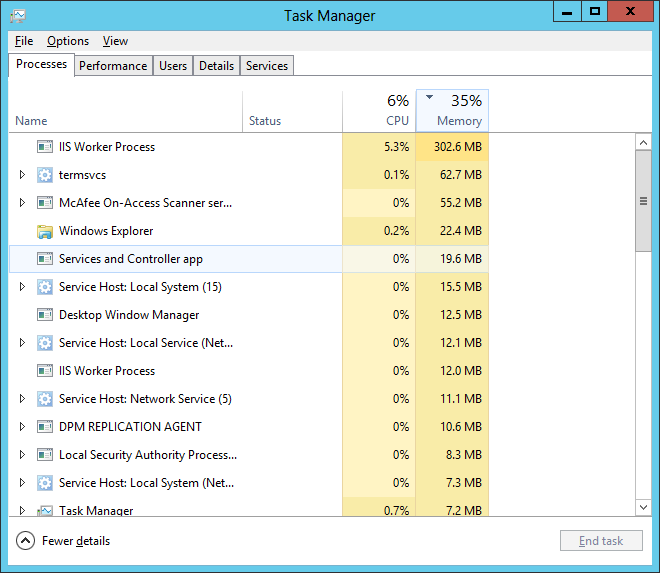Open the Options menu

pyautogui.click(x=68, y=41)
